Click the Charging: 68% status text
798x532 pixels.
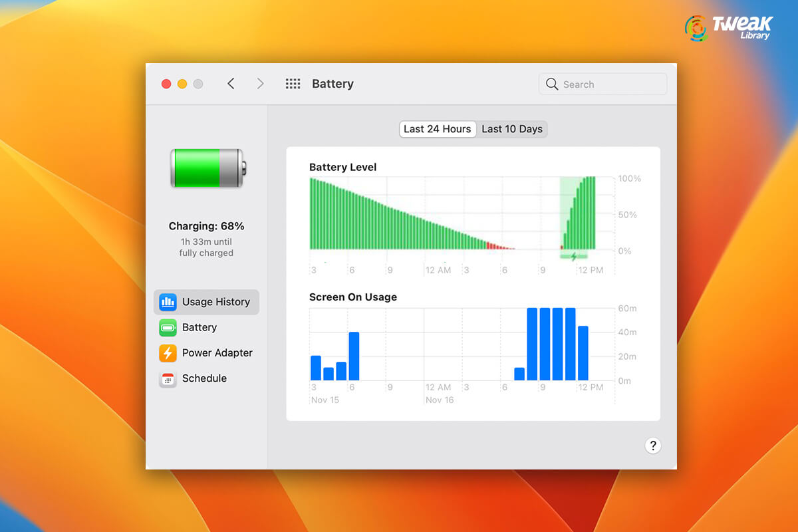pyautogui.click(x=206, y=226)
